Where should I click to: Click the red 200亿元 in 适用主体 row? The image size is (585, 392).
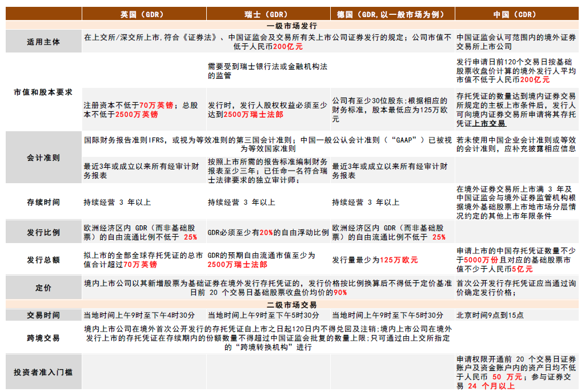[288, 46]
